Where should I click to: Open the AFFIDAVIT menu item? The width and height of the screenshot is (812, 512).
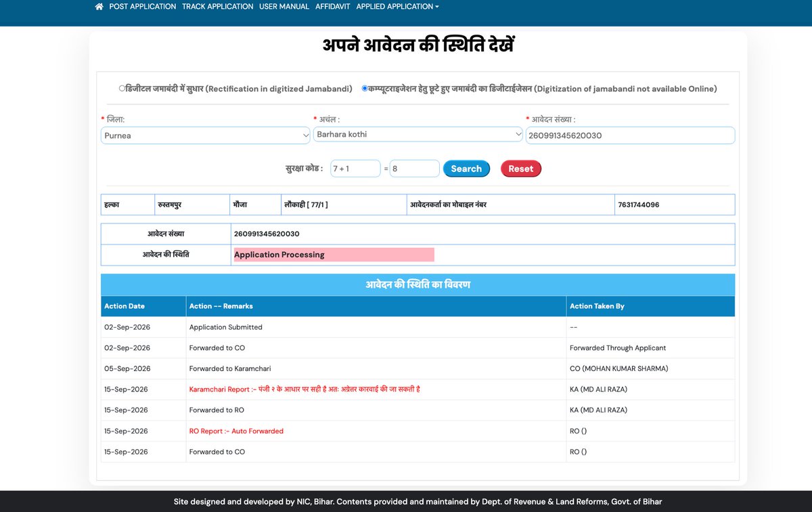point(333,7)
